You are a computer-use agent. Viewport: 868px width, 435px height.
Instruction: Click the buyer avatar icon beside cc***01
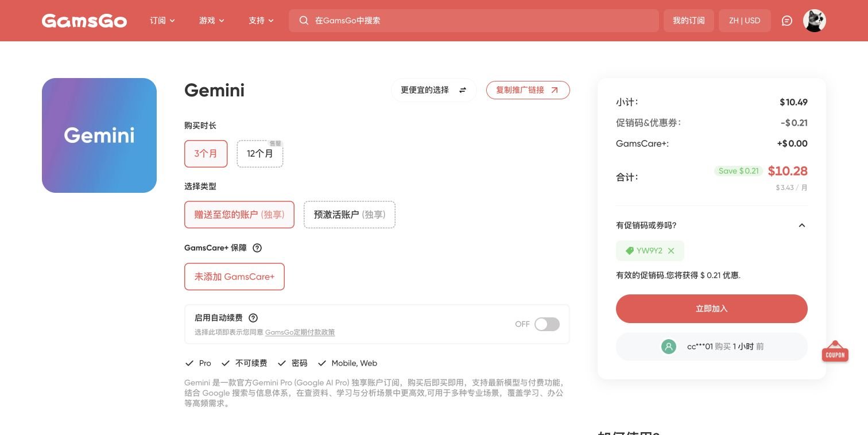tap(669, 347)
